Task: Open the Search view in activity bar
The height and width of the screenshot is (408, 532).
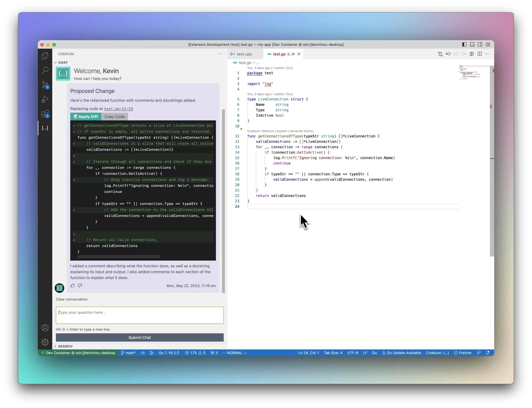Action: click(45, 70)
